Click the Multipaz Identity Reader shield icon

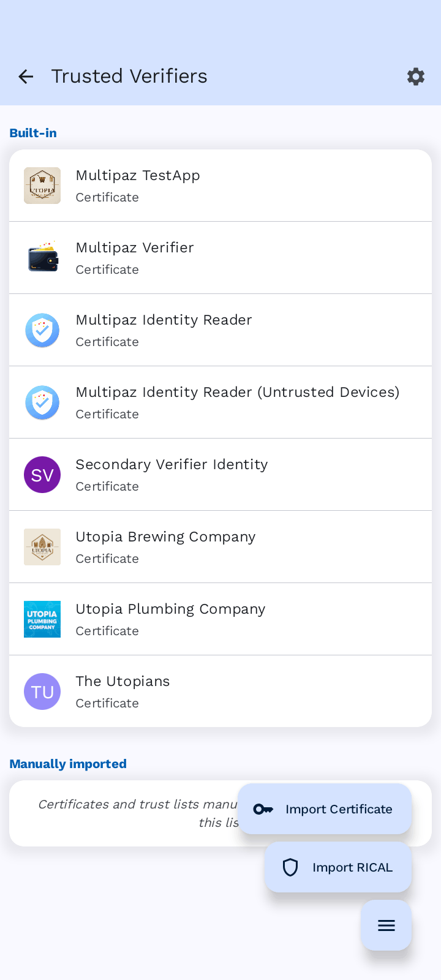(42, 330)
